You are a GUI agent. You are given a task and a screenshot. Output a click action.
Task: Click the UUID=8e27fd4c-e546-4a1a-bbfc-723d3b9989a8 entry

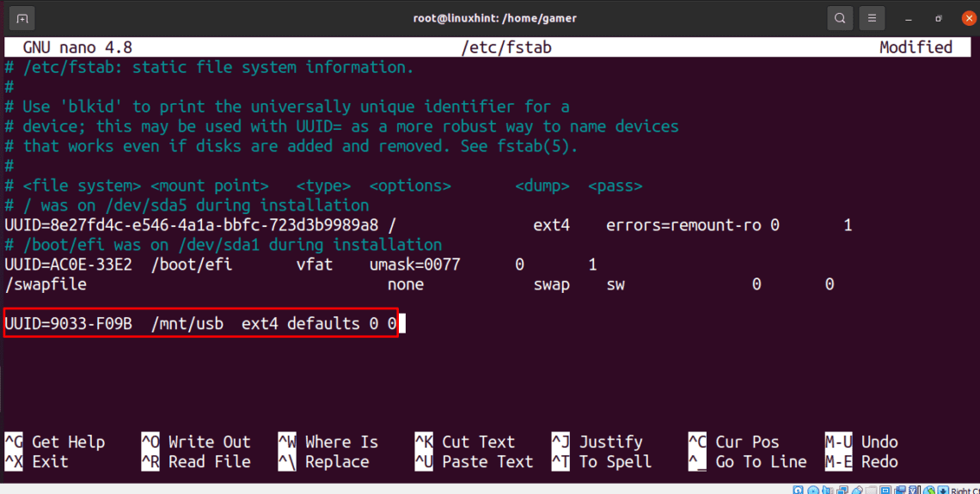pos(191,225)
